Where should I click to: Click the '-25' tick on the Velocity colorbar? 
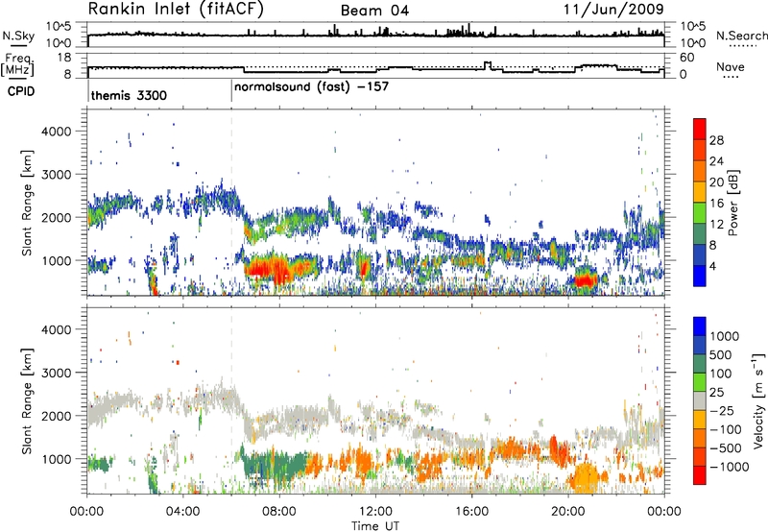coord(724,411)
